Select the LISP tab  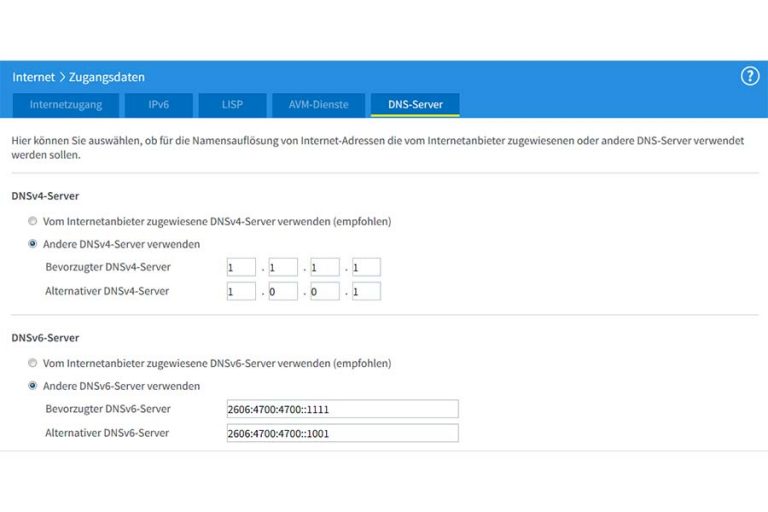[232, 104]
